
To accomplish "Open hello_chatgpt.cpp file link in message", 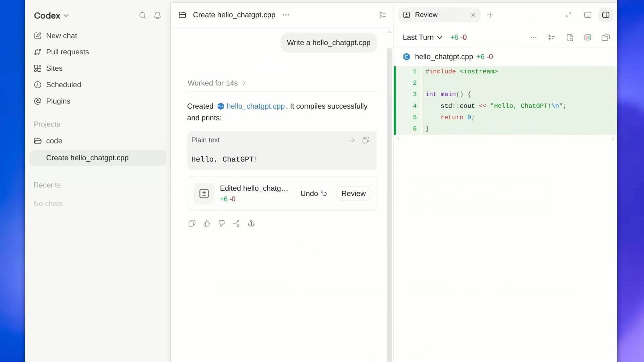I will point(255,106).
